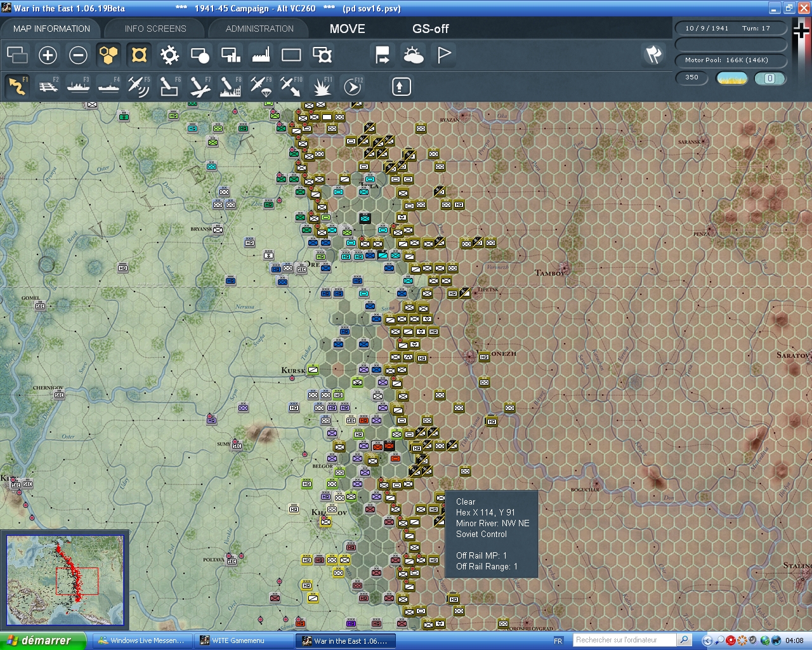
Task: Toggle the highlighted unit frame button
Action: click(139, 55)
